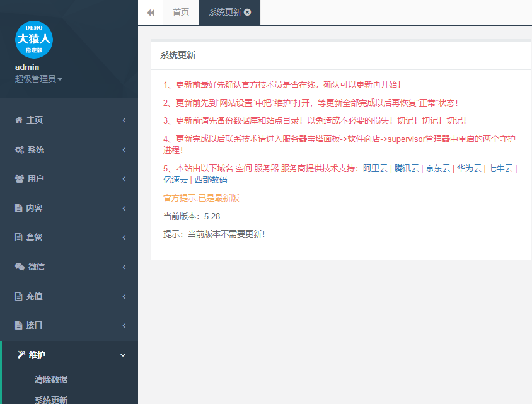Click the WeChat icon beside 微信

pos(20,267)
